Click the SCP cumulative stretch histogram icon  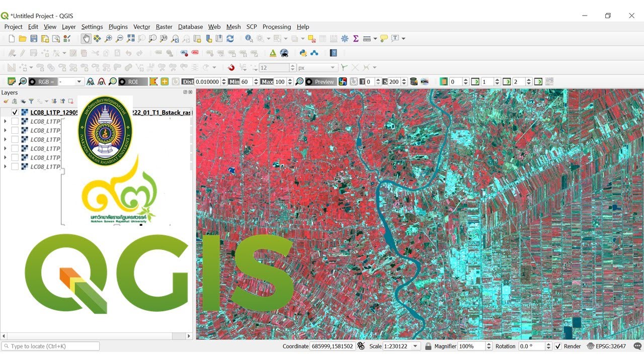tap(90, 81)
